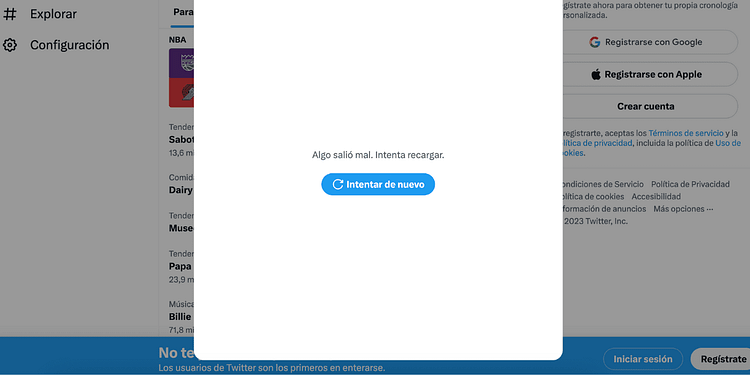Click the 'Algo salió mal. Intenta recargar.' message
750x375 pixels.
tap(378, 155)
